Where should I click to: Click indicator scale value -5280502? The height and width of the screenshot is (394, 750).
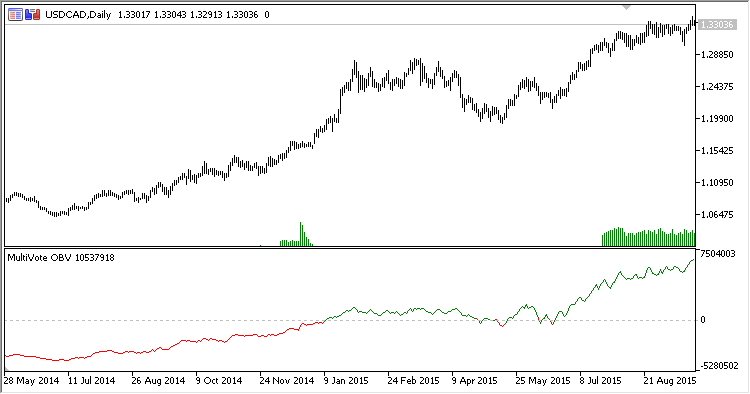[719, 366]
